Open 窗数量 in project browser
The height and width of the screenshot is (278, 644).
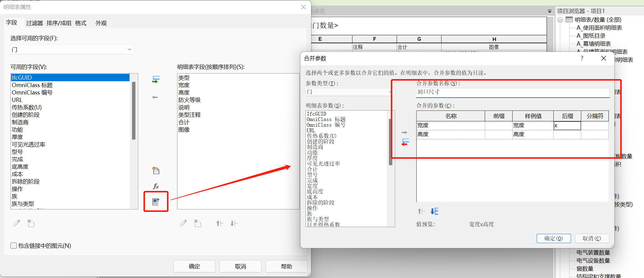[585, 269]
